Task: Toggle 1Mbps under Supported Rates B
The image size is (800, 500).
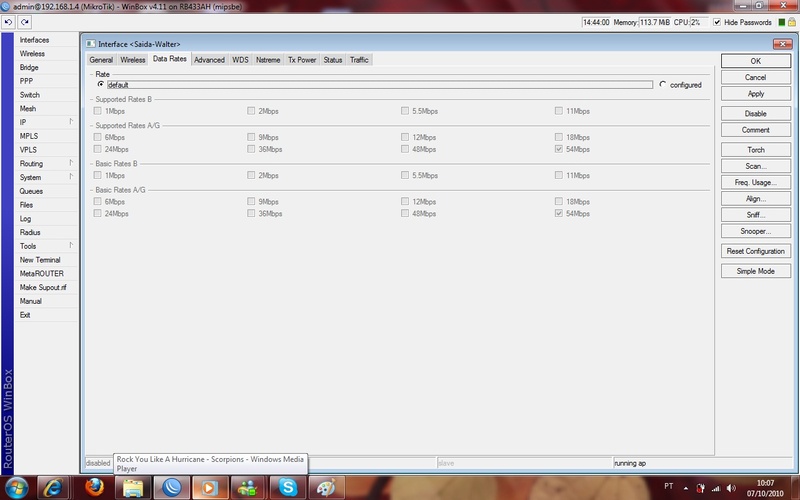Action: point(97,111)
